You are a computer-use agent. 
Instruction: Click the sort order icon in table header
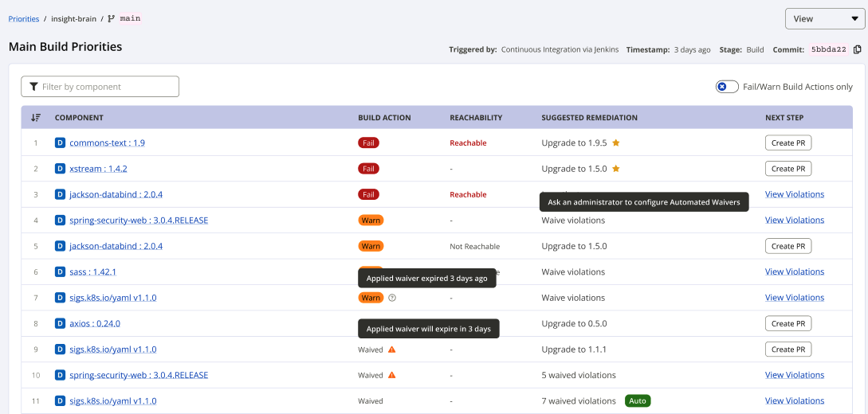point(36,118)
